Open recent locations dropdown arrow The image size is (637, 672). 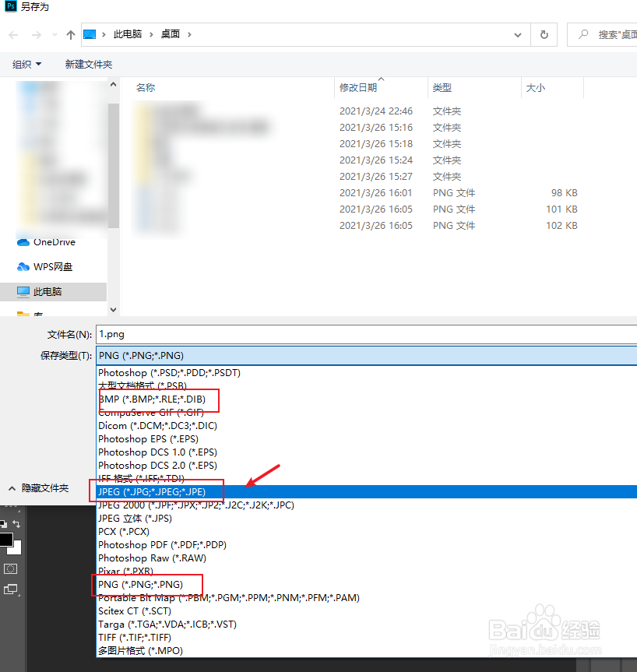(55, 35)
